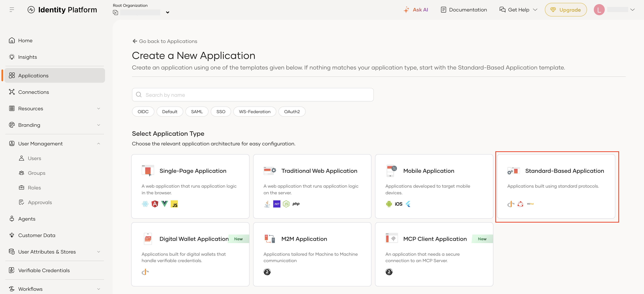Screen dimensions: 644x294
Task: Open the Root Organization dropdown arrow
Action: (167, 12)
